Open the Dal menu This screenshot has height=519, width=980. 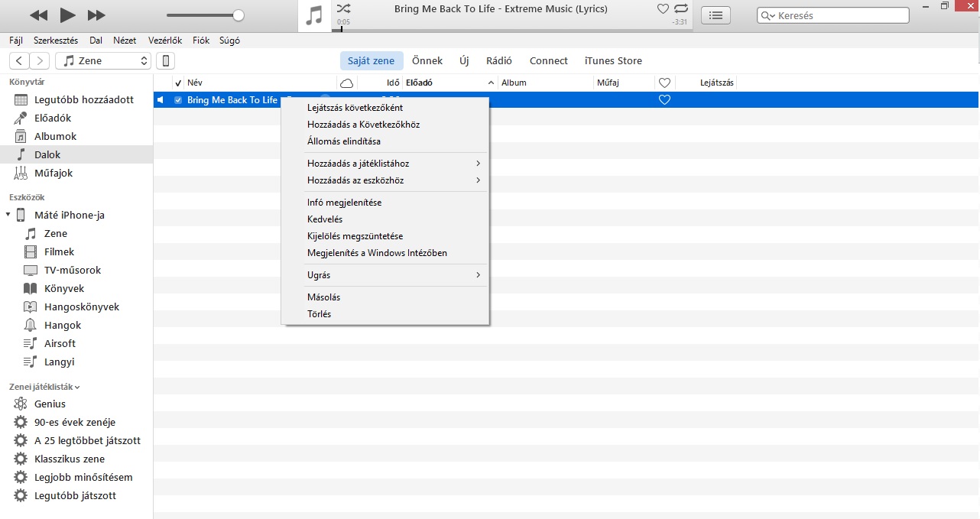[x=96, y=41]
